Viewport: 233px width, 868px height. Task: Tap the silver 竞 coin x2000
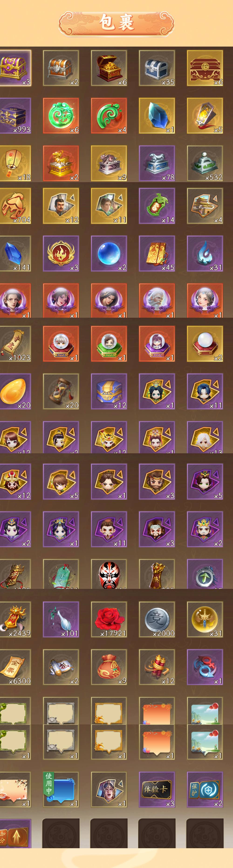(157, 619)
